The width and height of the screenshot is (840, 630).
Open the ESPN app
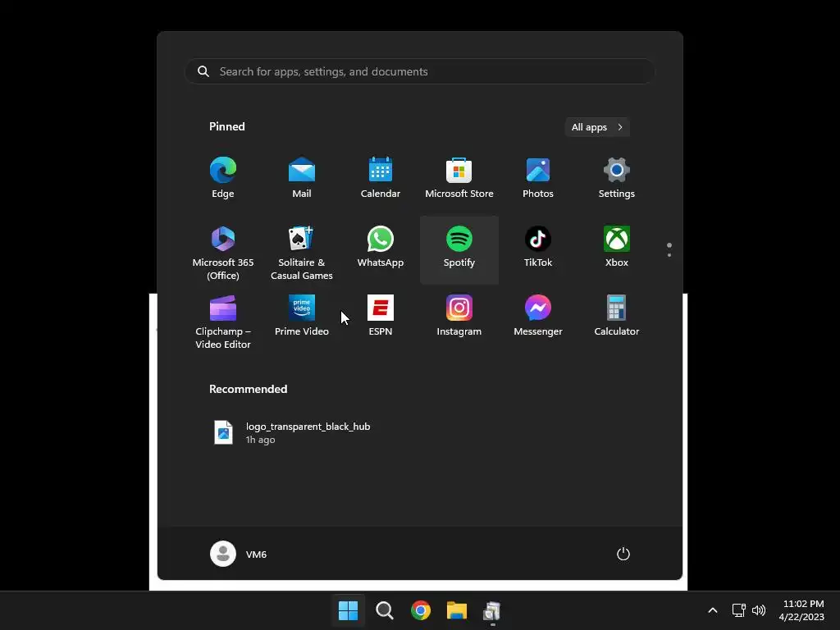[381, 319]
